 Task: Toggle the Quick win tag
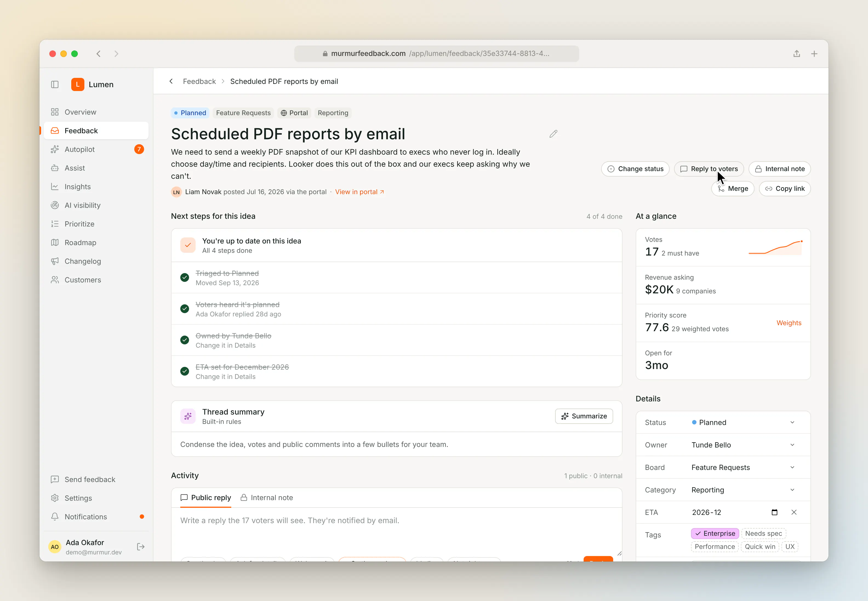[760, 546]
